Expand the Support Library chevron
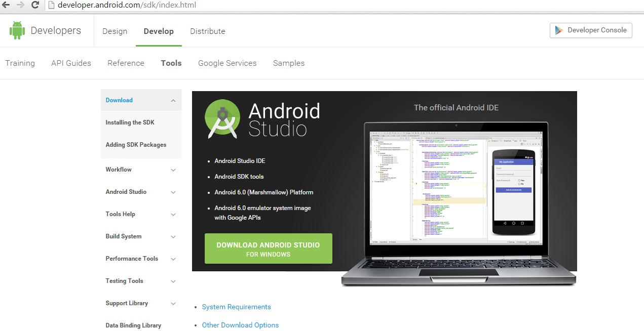This screenshot has height=331, width=644. pyautogui.click(x=173, y=304)
